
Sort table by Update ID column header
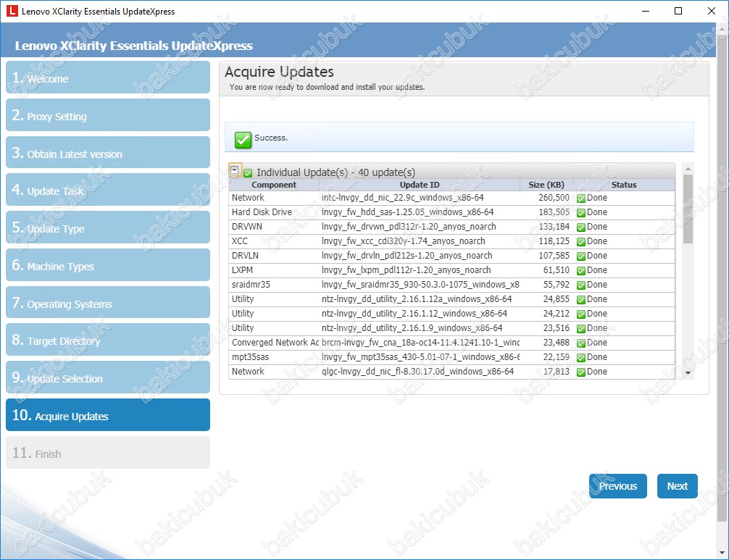[420, 185]
